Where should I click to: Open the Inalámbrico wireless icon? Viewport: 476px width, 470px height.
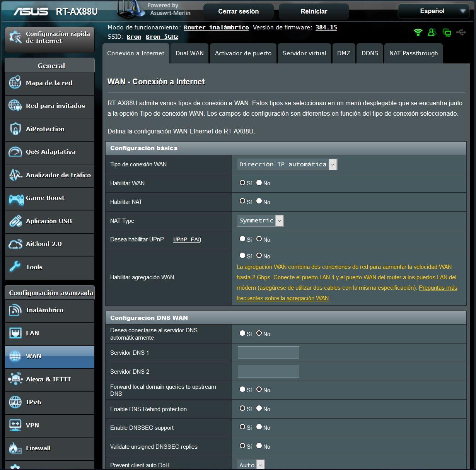[15, 310]
